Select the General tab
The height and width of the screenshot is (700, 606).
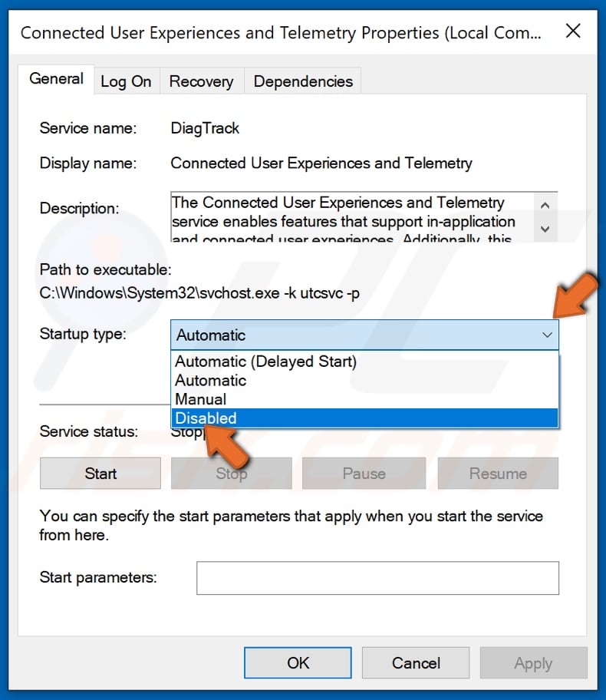tap(55, 78)
